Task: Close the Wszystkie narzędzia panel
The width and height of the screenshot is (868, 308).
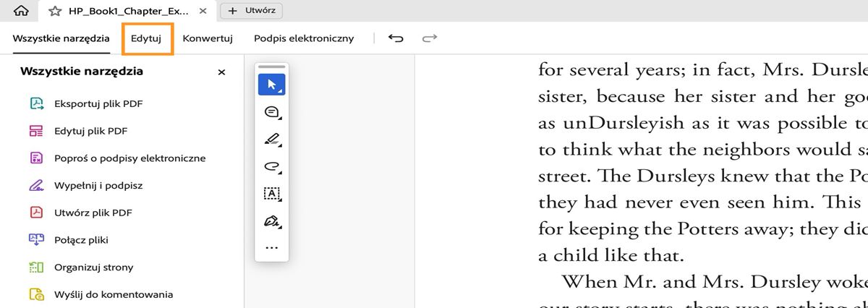Action: pyautogui.click(x=222, y=72)
